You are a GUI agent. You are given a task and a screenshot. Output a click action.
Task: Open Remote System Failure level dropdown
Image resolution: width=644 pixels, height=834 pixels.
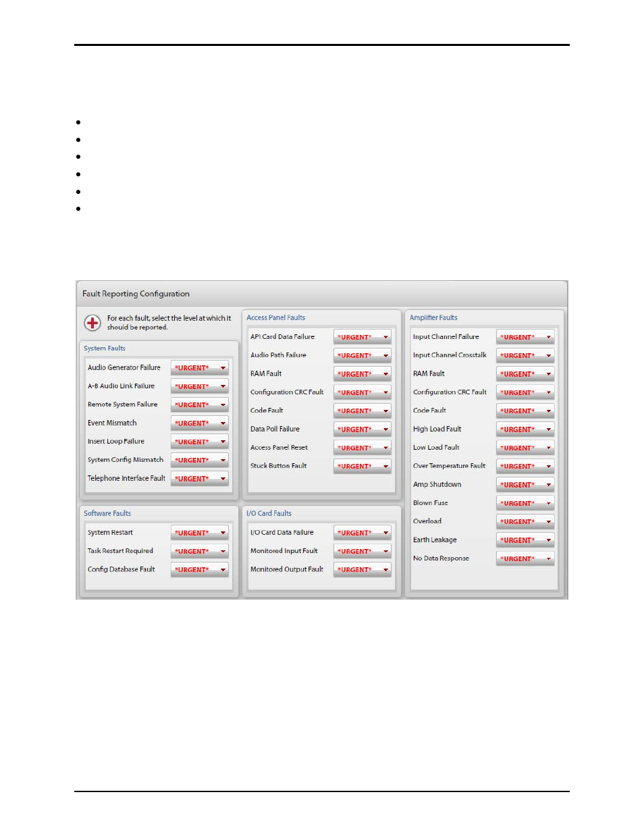(x=200, y=405)
